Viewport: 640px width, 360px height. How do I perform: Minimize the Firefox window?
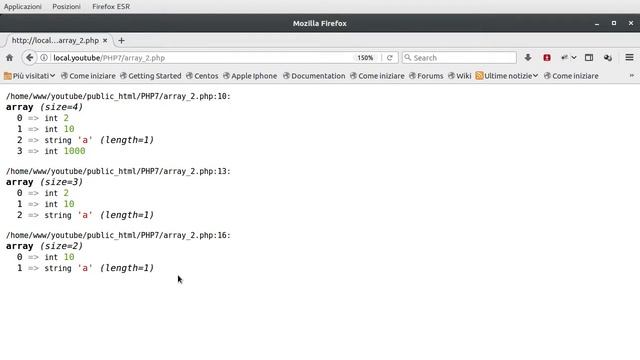[597, 24]
